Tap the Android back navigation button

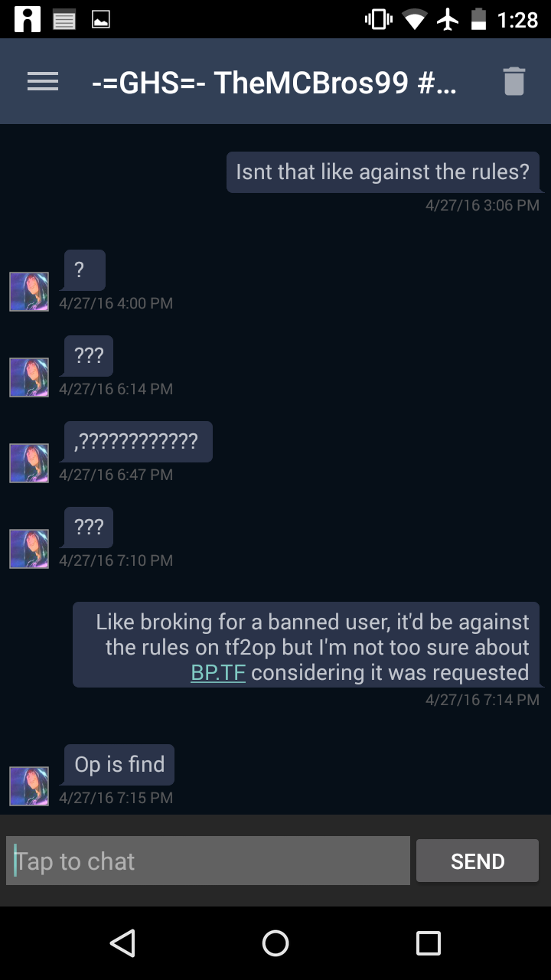(x=122, y=943)
